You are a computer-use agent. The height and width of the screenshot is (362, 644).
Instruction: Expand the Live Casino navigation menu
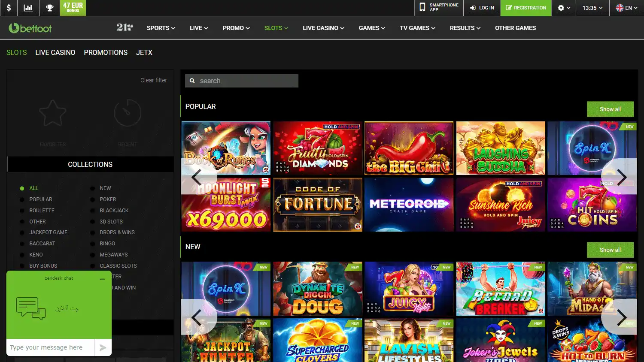click(x=323, y=28)
